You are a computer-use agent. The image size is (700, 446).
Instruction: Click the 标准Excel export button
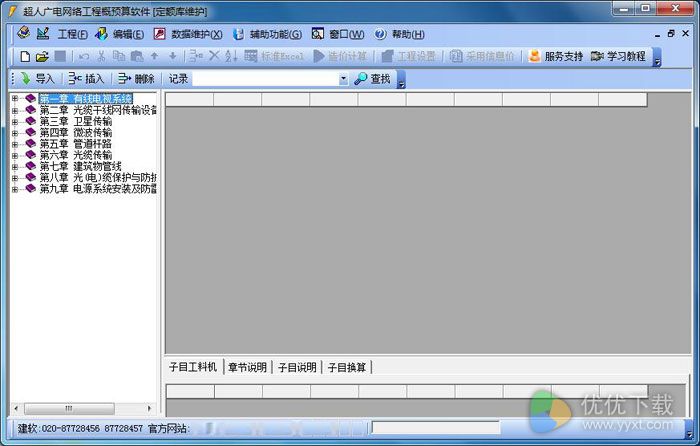point(275,56)
